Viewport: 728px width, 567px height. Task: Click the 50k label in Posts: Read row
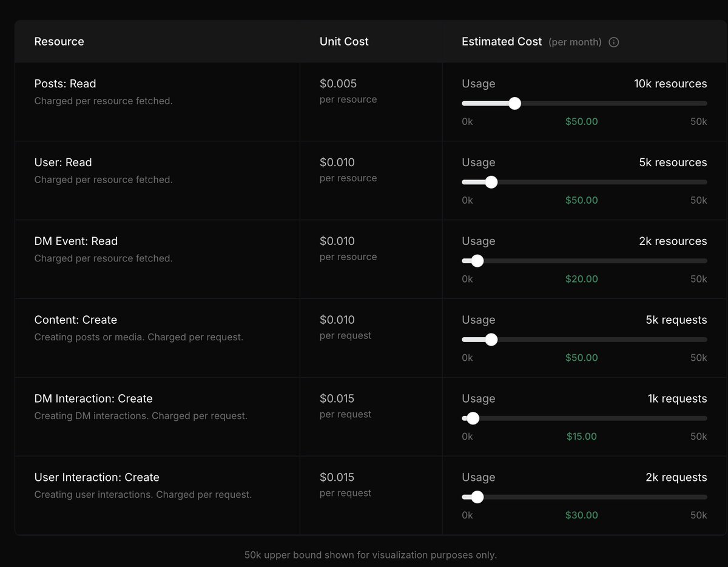[699, 121]
